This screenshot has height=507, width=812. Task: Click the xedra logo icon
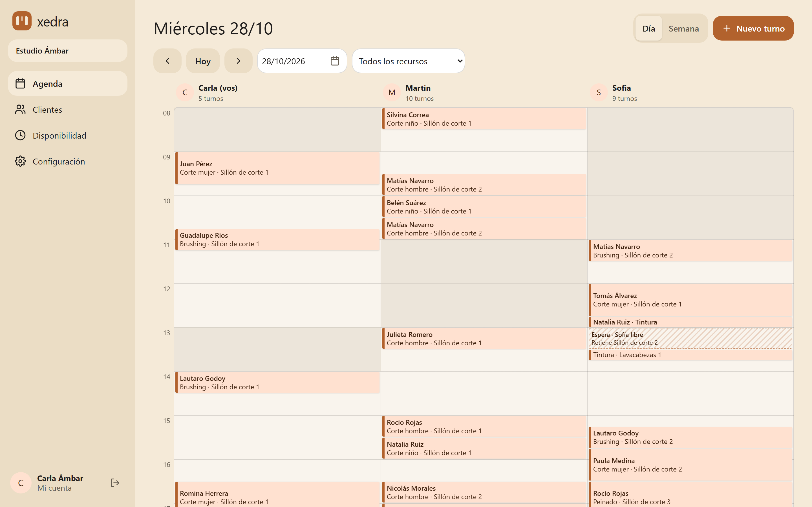click(x=22, y=21)
